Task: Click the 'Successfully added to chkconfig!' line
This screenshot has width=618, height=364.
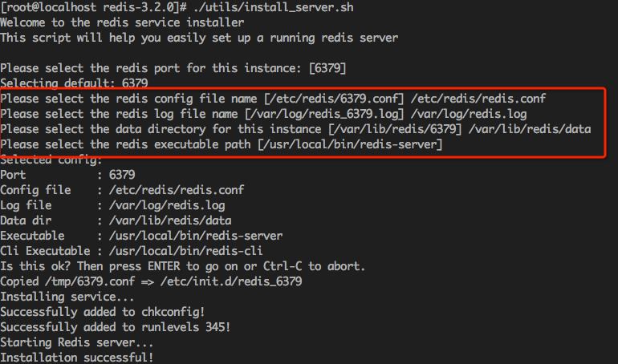Action: pyautogui.click(x=103, y=312)
